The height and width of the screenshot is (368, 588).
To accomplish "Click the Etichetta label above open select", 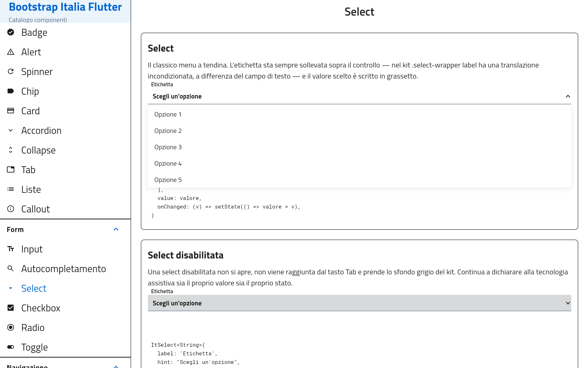I will click(x=162, y=84).
